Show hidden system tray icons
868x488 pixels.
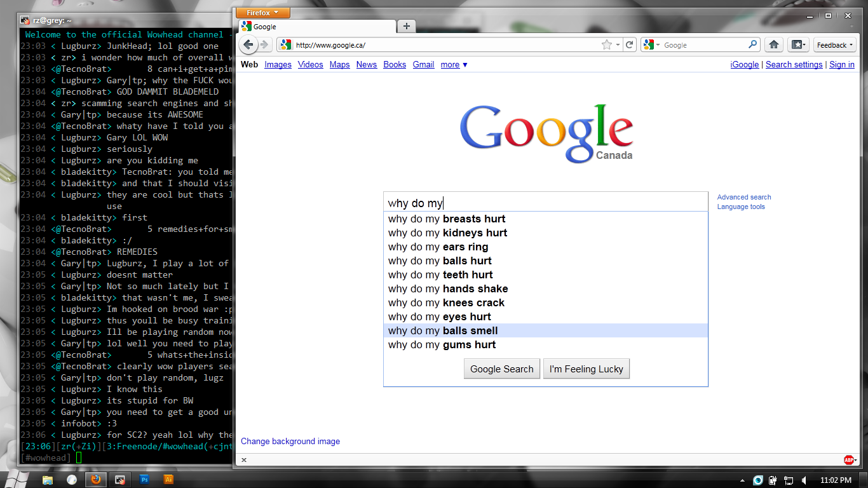pos(743,480)
